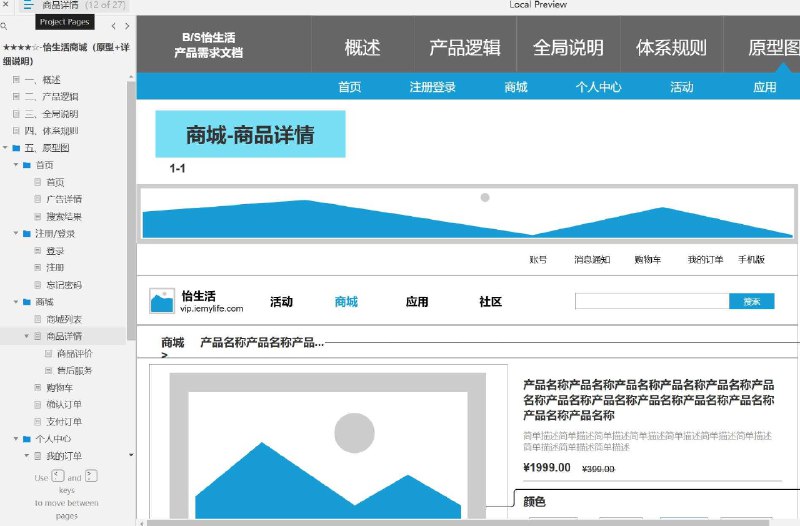This screenshot has height=526, width=800.
Task: Open the 确认订单 page in sitemap
Action: [x=64, y=405]
